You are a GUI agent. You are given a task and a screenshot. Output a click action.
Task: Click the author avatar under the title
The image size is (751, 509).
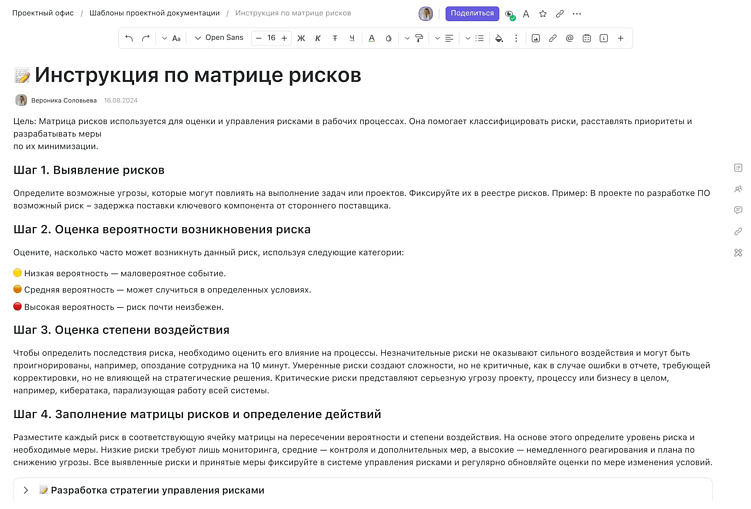pyautogui.click(x=21, y=100)
